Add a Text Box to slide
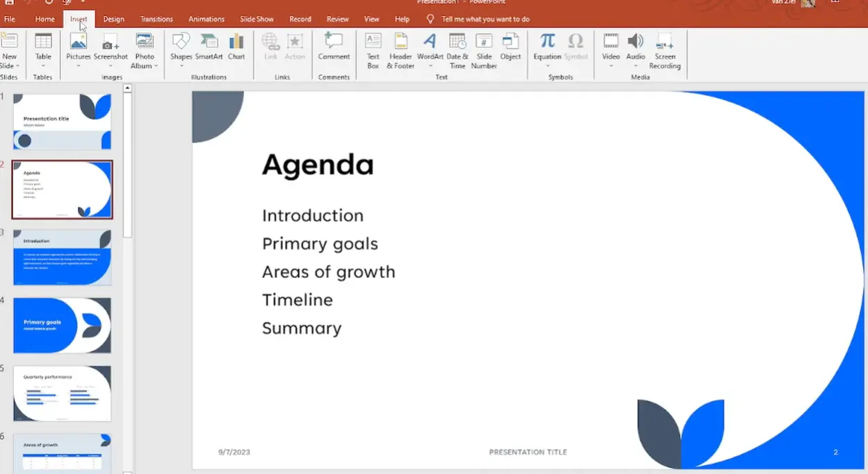This screenshot has height=474, width=868. click(x=373, y=50)
